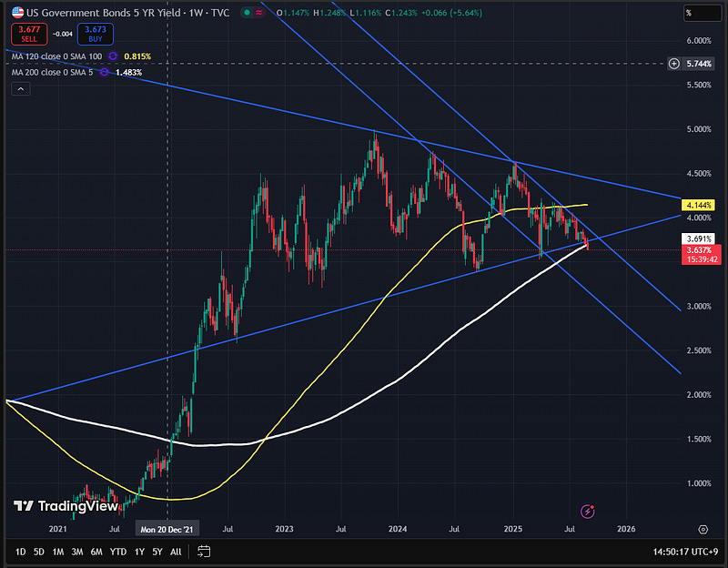
Task: Click the pink approximate-data icon in header
Action: pyautogui.click(x=258, y=13)
